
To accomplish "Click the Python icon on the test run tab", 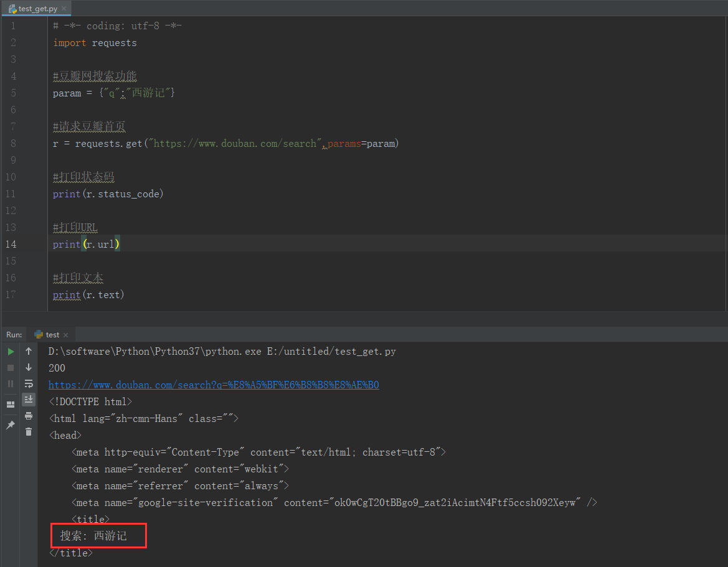I will coord(39,335).
